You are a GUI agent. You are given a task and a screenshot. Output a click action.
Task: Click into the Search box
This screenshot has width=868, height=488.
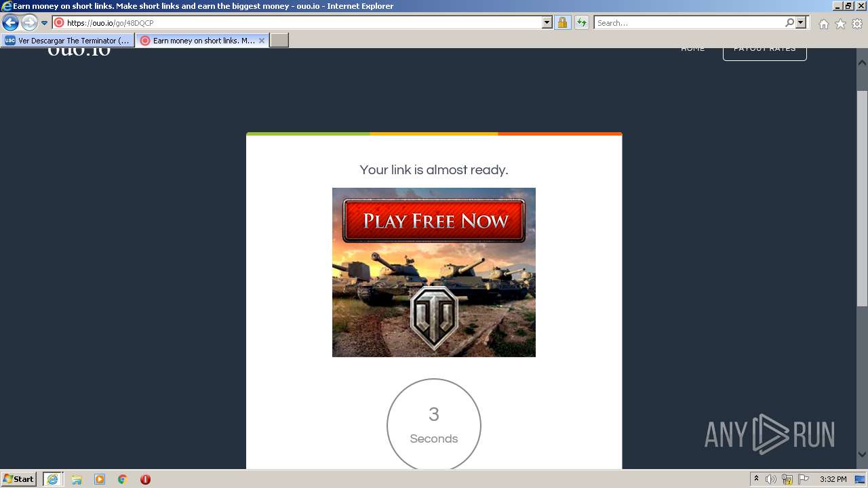pos(688,23)
